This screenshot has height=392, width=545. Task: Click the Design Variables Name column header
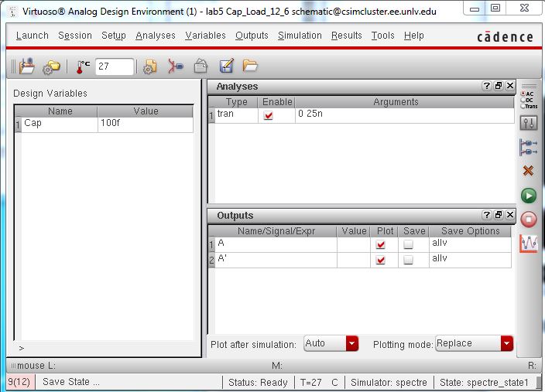pos(60,111)
